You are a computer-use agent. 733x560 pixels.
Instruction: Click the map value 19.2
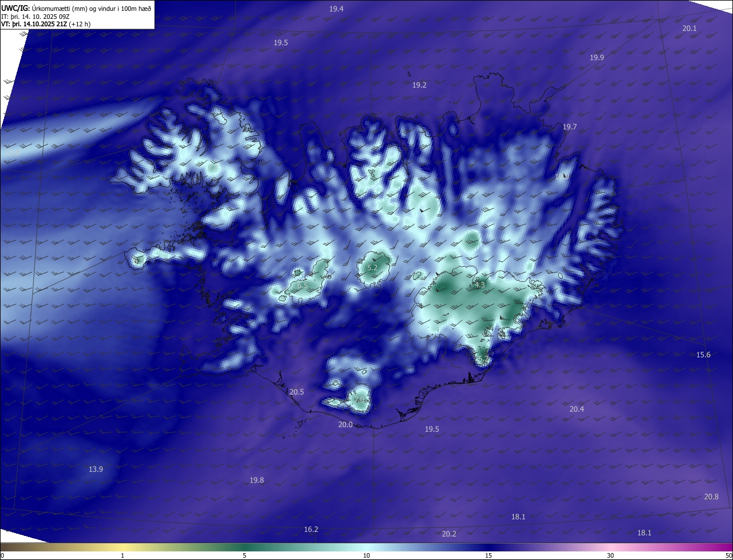pos(419,85)
